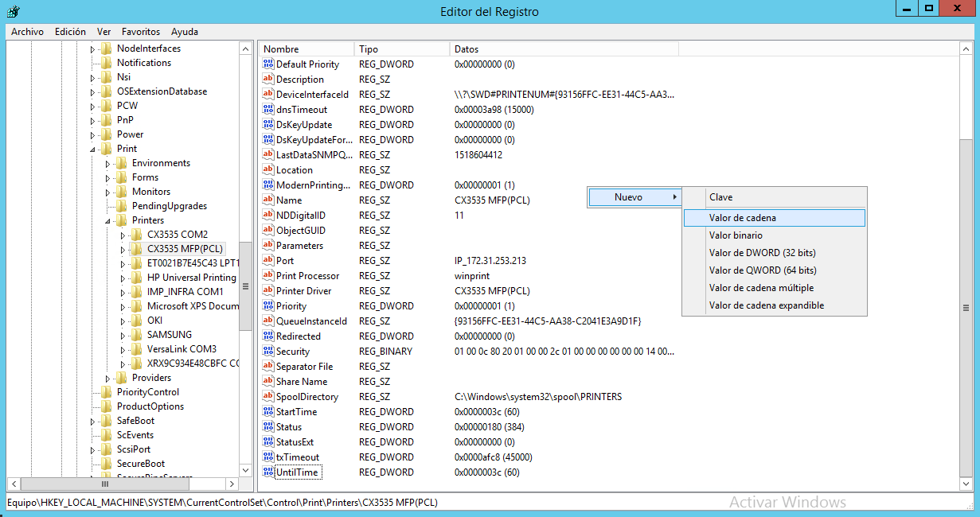Click the Security binary value icon
This screenshot has width=980, height=517.
[268, 352]
